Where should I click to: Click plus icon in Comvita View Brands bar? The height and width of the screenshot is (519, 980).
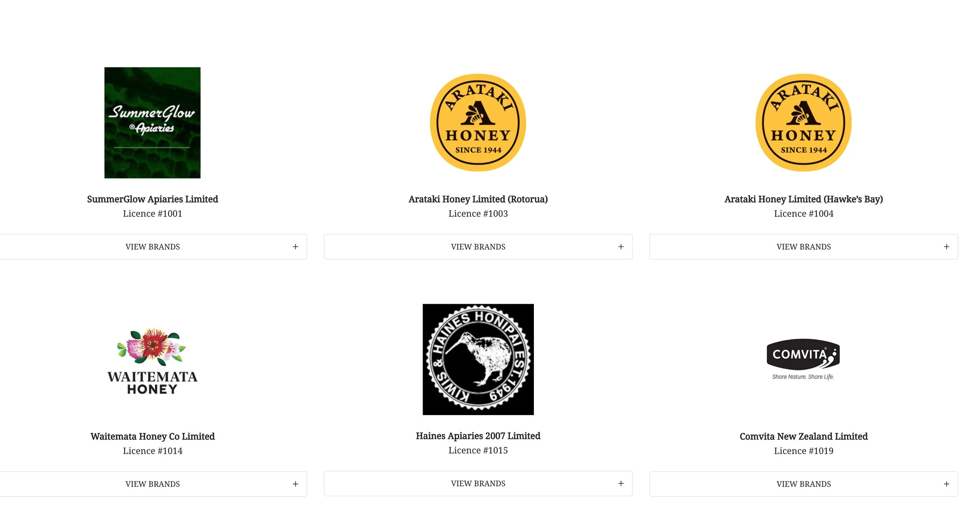(946, 484)
